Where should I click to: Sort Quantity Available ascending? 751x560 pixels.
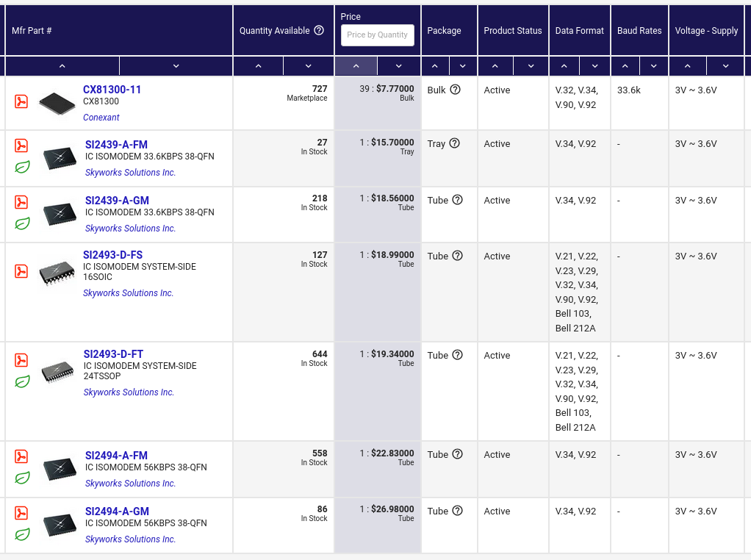coord(259,66)
